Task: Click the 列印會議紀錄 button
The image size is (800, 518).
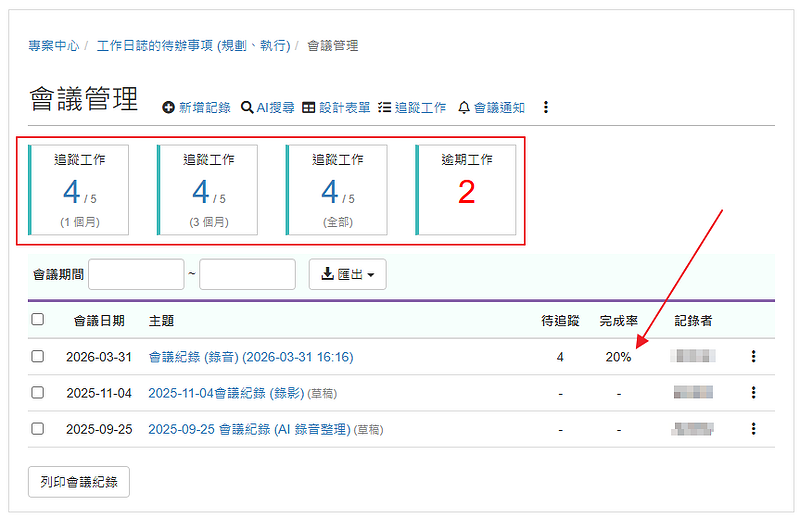Action: pyautogui.click(x=79, y=481)
